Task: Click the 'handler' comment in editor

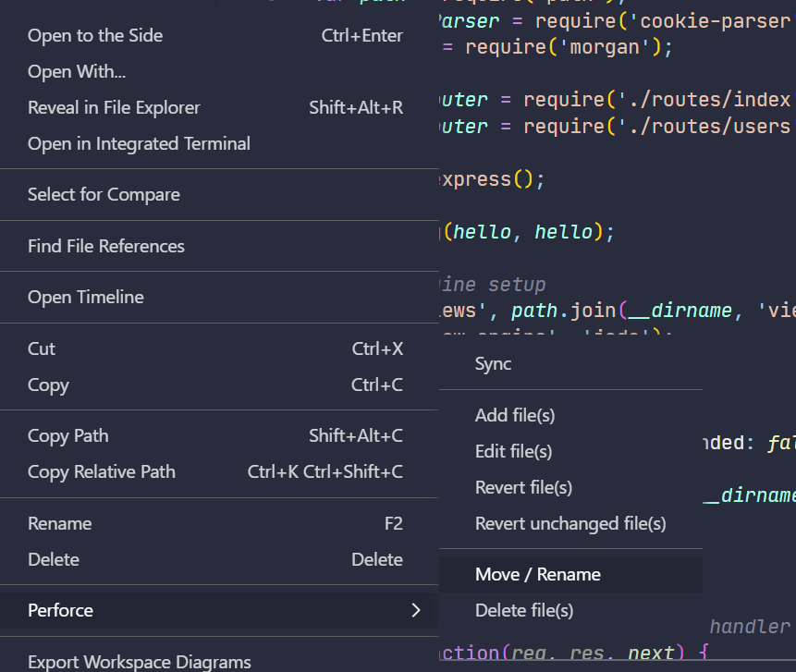Action: click(x=749, y=627)
